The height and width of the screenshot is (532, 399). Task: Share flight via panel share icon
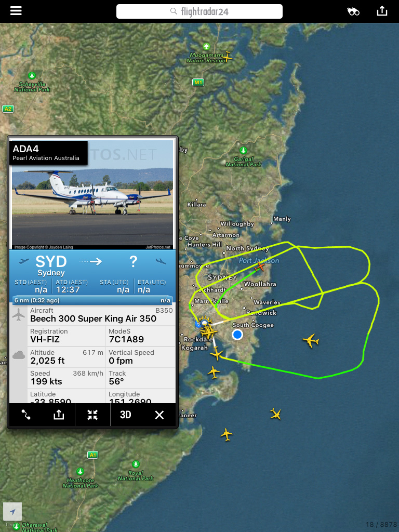pos(59,414)
